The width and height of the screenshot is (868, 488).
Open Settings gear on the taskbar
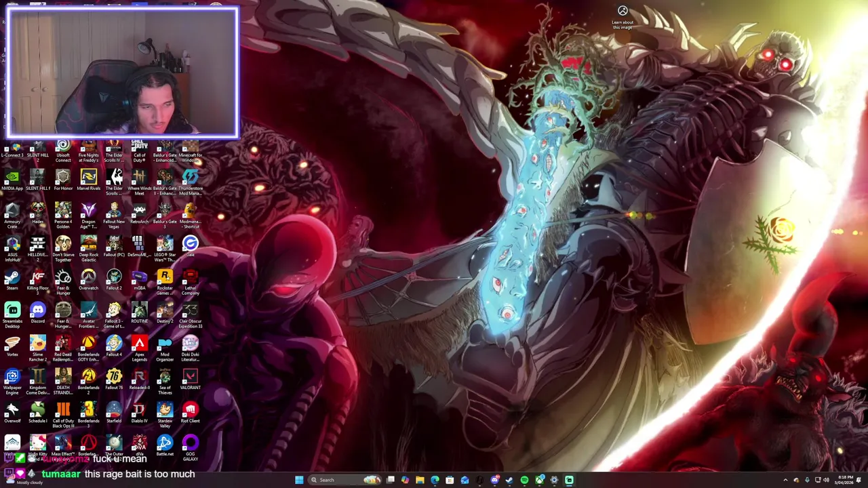[554, 480]
